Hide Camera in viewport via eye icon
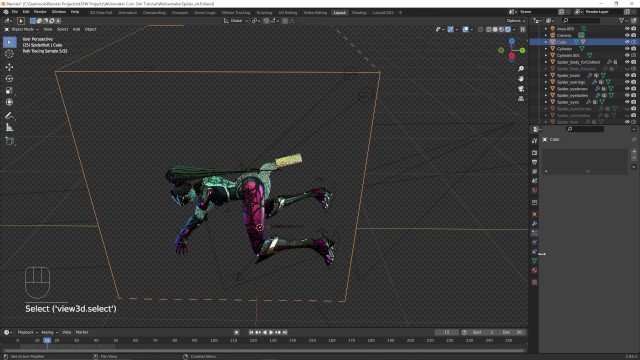This screenshot has width=640, height=360. click(x=627, y=36)
